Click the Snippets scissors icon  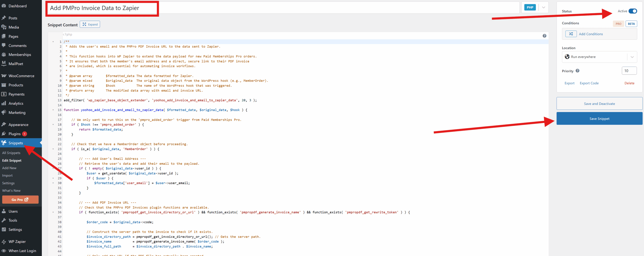pos(4,143)
